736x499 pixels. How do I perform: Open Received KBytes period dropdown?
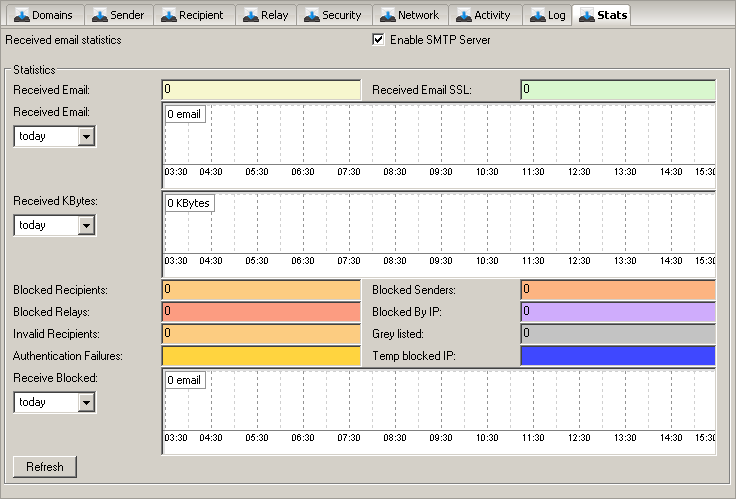pos(86,225)
